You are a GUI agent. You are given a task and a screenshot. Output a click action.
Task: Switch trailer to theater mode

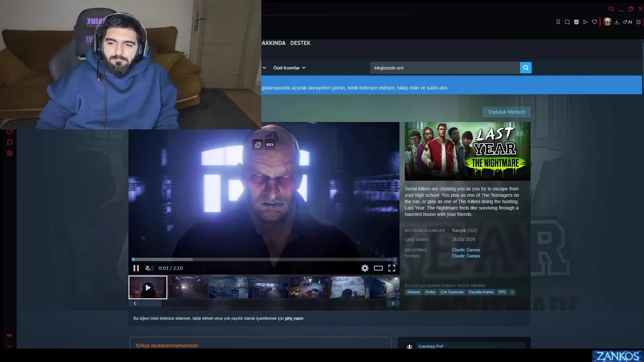coord(378,268)
